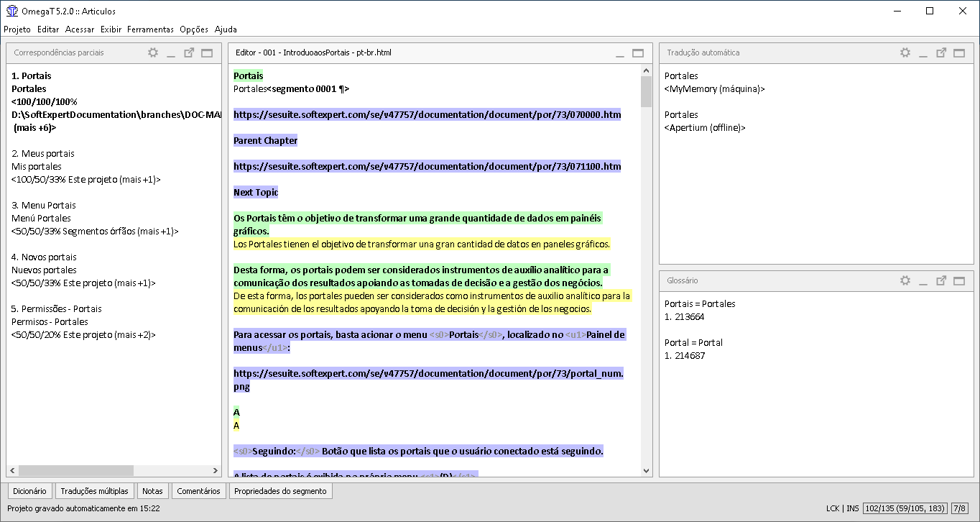This screenshot has width=980, height=522.
Task: Undock the Correspondências parciais pane
Action: tap(189, 52)
